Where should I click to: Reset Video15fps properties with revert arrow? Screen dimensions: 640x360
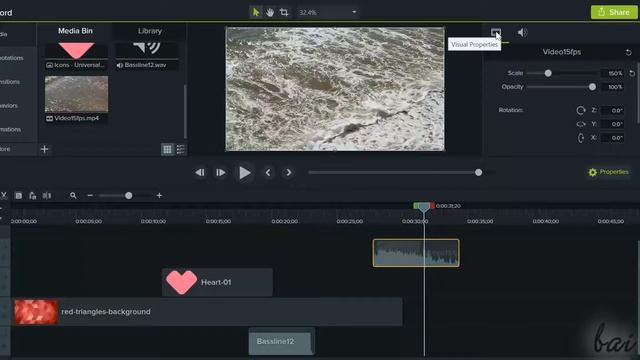tap(628, 52)
